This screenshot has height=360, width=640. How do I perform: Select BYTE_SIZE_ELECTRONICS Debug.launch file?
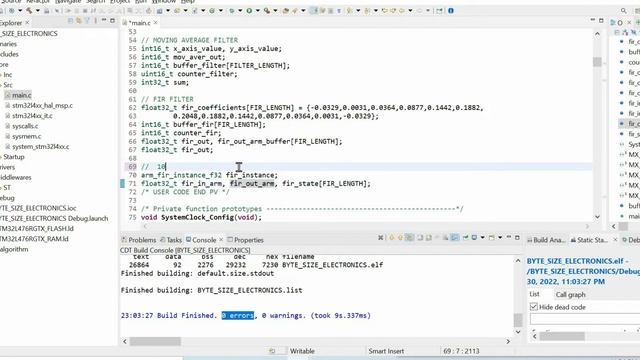tap(54, 218)
